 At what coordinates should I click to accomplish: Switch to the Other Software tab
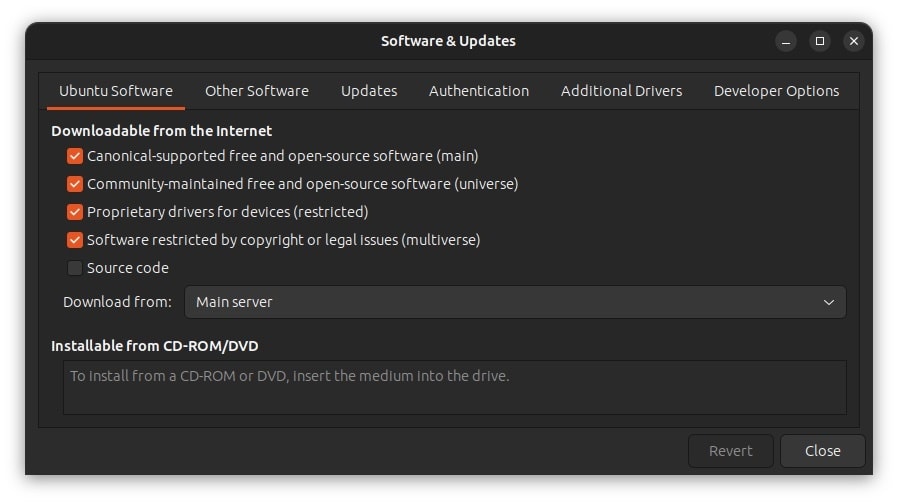256,91
